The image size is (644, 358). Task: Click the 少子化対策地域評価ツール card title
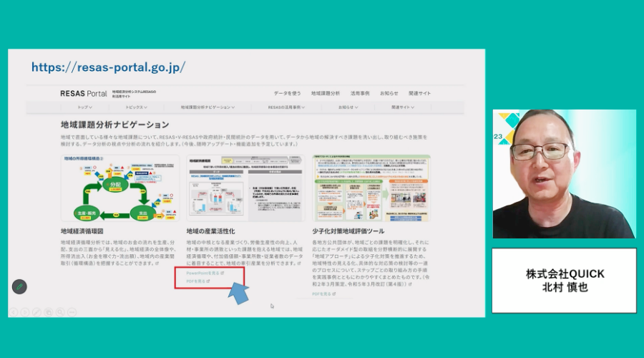(x=348, y=231)
